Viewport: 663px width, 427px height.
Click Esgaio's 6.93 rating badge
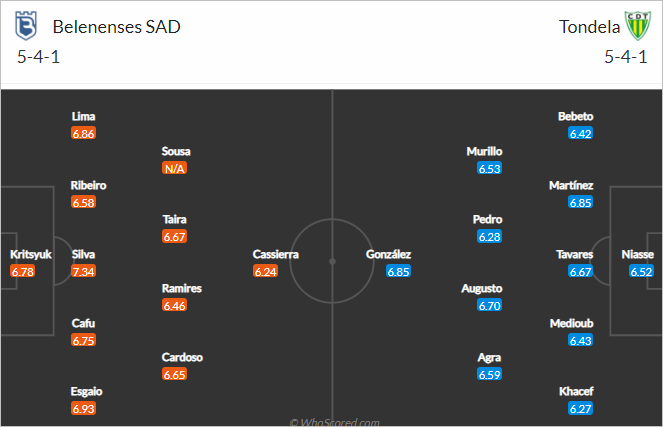(x=83, y=409)
